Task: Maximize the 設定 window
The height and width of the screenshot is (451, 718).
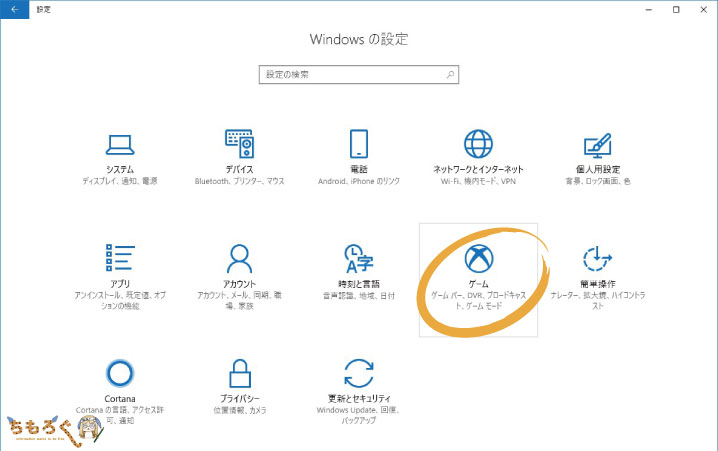Action: click(x=676, y=9)
